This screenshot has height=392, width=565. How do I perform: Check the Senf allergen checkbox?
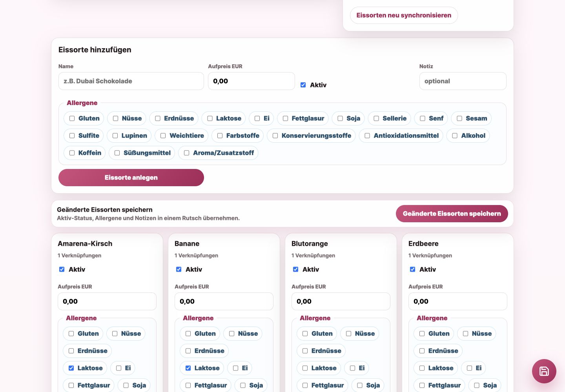[423, 118]
